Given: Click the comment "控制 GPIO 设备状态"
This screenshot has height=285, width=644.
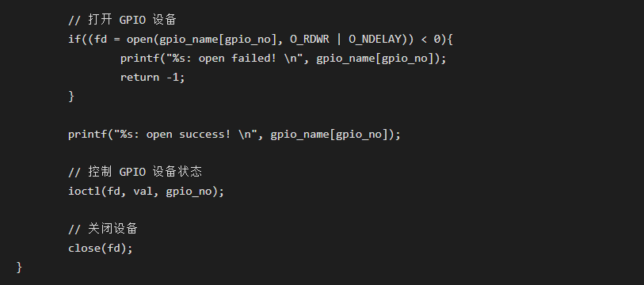Looking at the screenshot, I should (135, 172).
